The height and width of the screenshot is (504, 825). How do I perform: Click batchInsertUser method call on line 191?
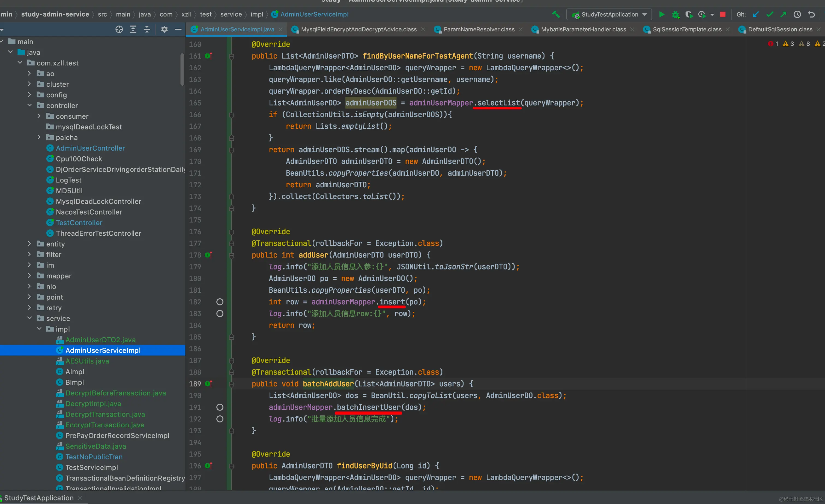point(369,407)
